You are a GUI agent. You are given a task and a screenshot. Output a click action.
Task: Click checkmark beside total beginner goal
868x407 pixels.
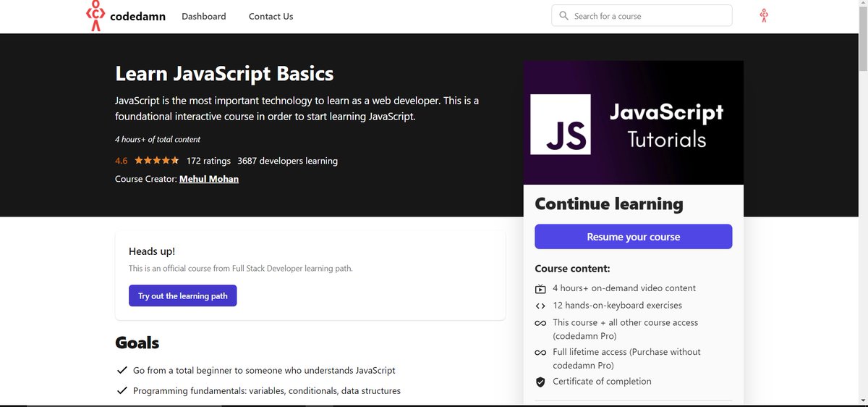[x=122, y=370]
